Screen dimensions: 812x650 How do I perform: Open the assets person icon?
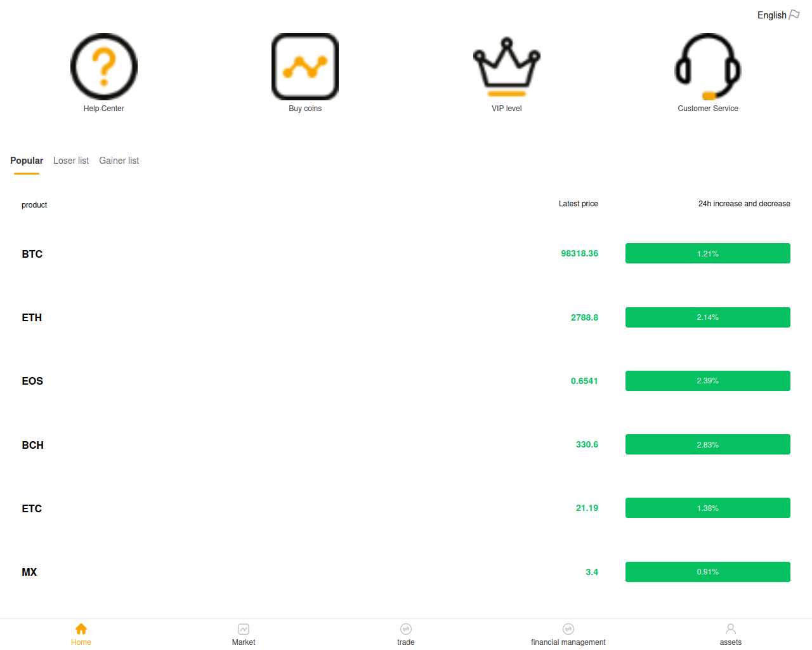click(x=731, y=629)
